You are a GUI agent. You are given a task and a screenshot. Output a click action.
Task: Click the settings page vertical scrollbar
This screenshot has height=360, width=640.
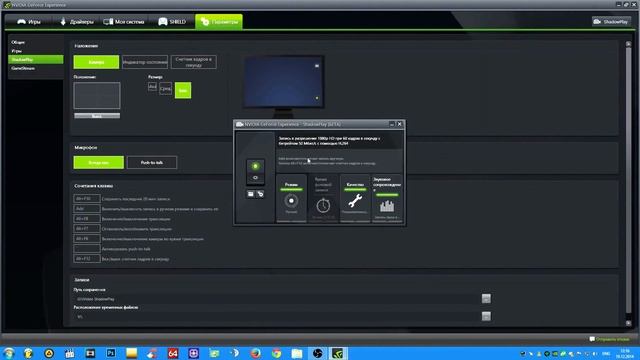click(x=629, y=180)
